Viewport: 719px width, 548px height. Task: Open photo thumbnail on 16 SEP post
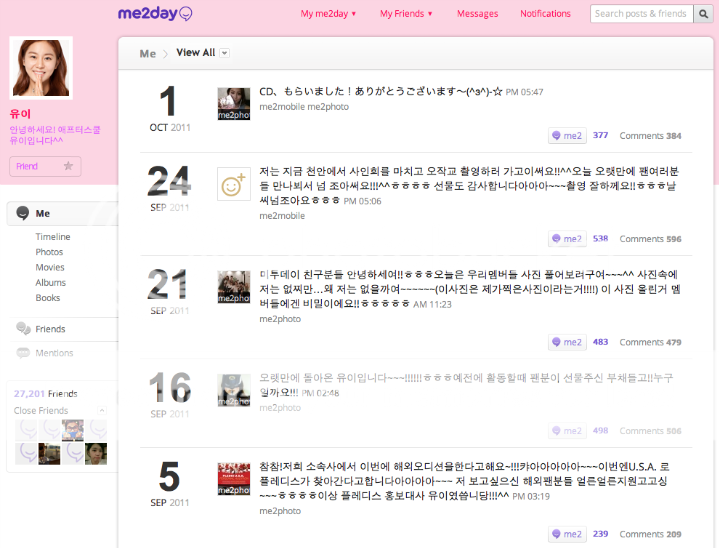point(234,390)
